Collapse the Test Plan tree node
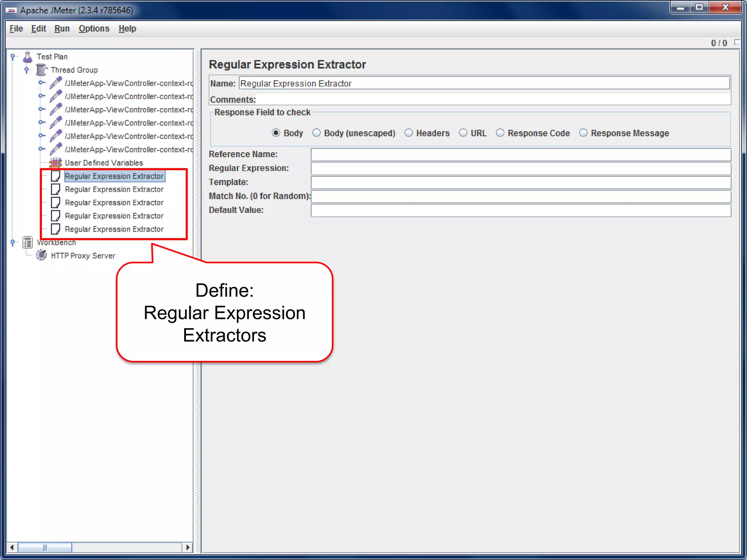 point(13,57)
